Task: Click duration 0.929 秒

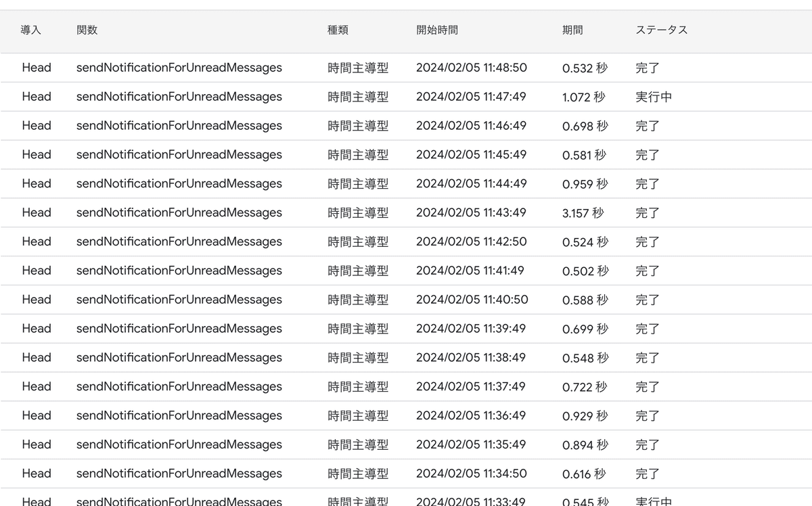Action: point(585,415)
